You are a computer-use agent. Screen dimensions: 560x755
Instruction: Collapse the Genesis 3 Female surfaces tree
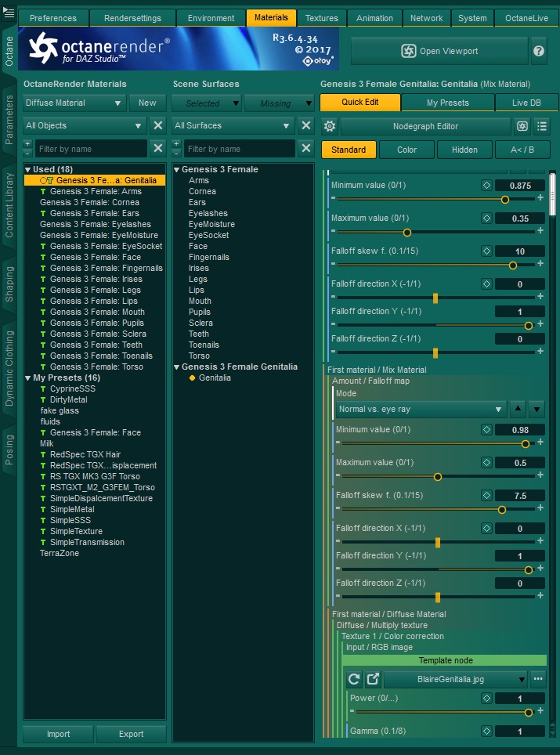coord(177,169)
